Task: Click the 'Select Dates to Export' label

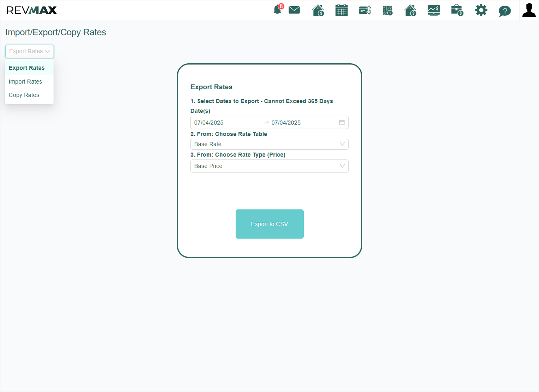Action: point(262,101)
